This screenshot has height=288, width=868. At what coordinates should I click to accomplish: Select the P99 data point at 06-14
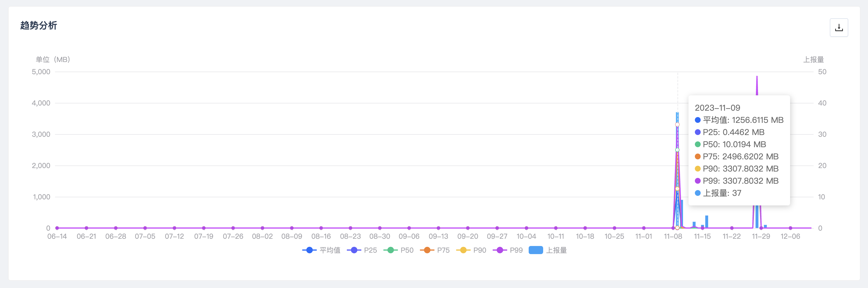[57, 228]
